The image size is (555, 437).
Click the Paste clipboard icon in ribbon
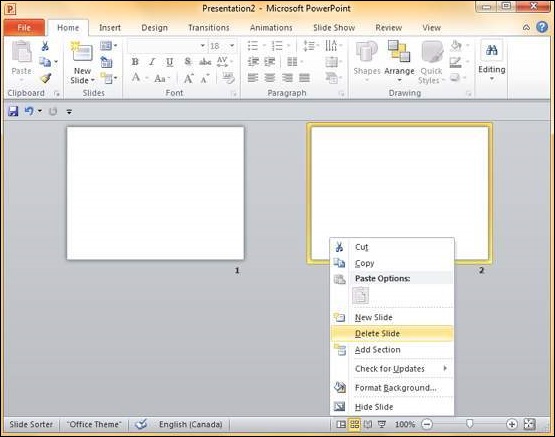click(22, 52)
